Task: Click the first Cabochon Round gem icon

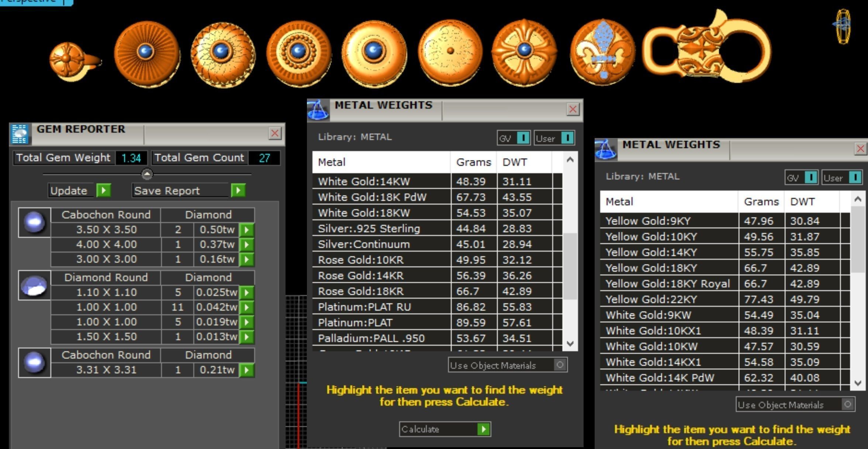Action: 34,222
